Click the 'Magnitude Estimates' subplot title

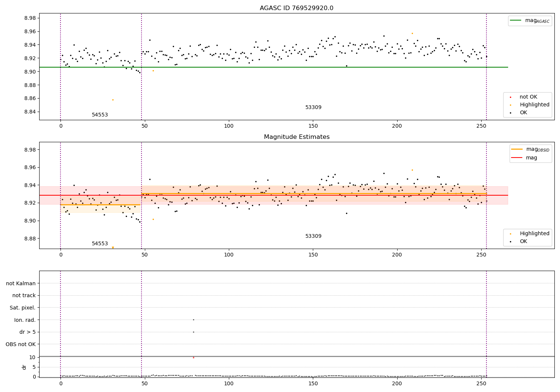point(296,137)
